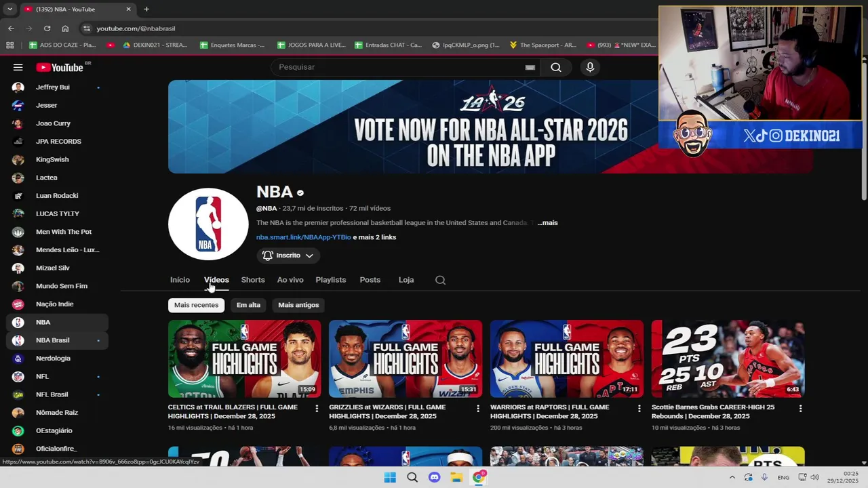
Task: Select the Mais antigos filter chip
Action: pos(298,305)
